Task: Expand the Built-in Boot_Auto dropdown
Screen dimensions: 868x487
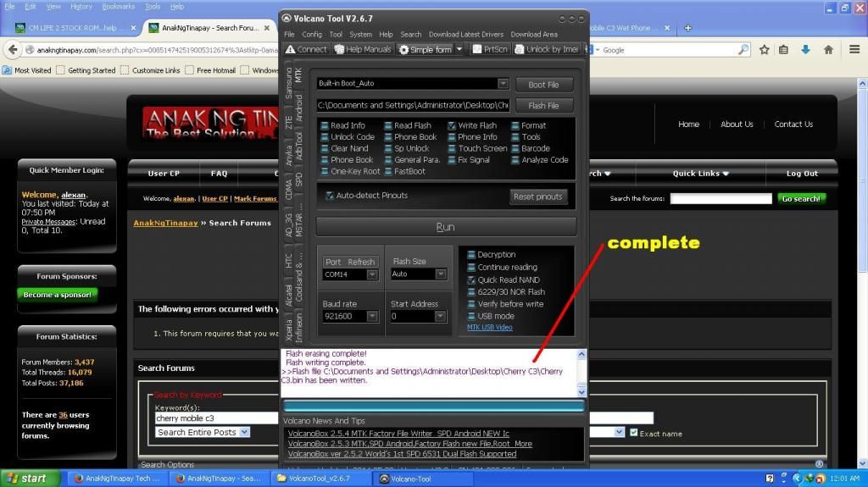Action: coord(503,84)
